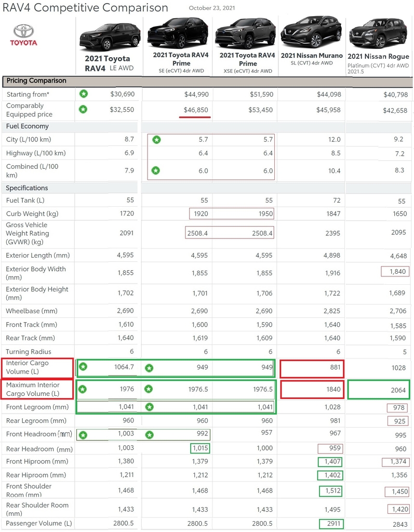This screenshot has height=532, width=414.
Task: Click the 2,825 Murano wheelbase value
Action: 331,311
